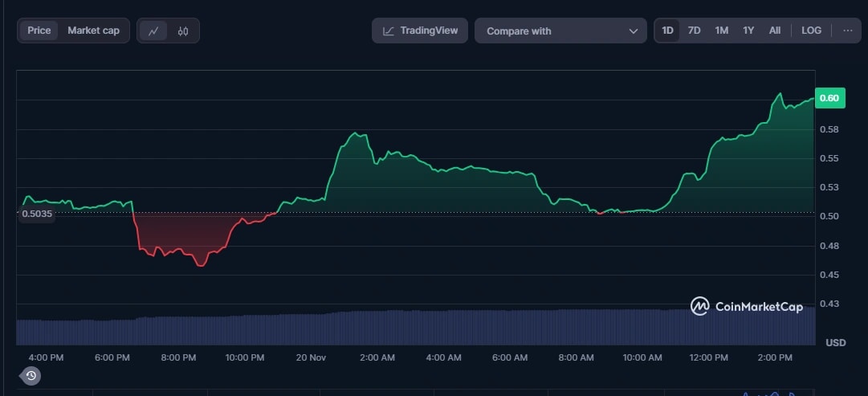Viewport: 868px width, 396px height.
Task: Select the 1D time range
Action: (x=667, y=31)
